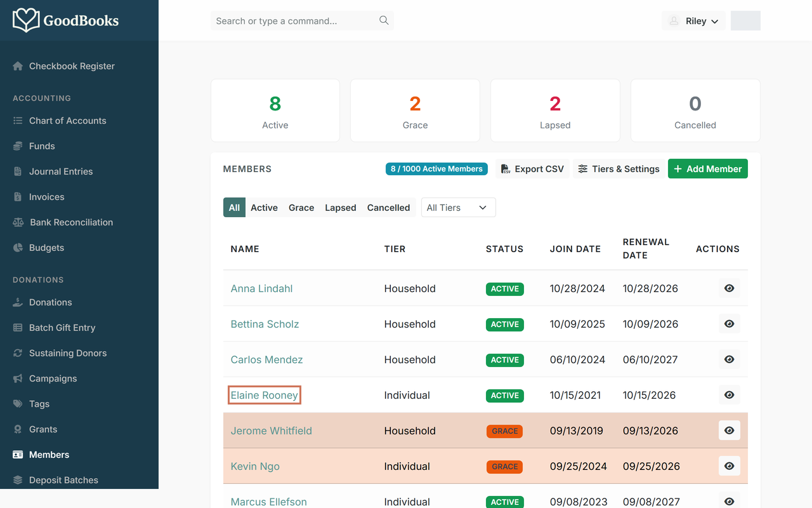Click the Chart of Accounts list icon
Screen dimensions: 812x508
tap(18, 121)
